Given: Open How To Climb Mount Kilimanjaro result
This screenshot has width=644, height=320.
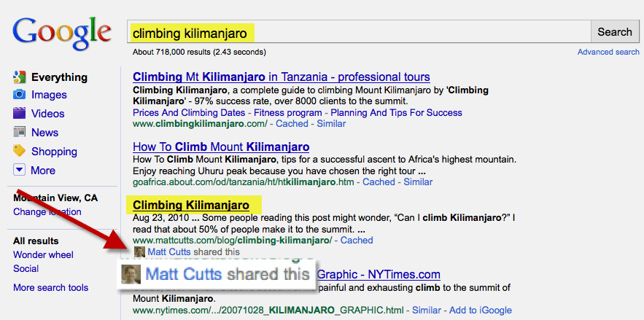Looking at the screenshot, I should [221, 147].
